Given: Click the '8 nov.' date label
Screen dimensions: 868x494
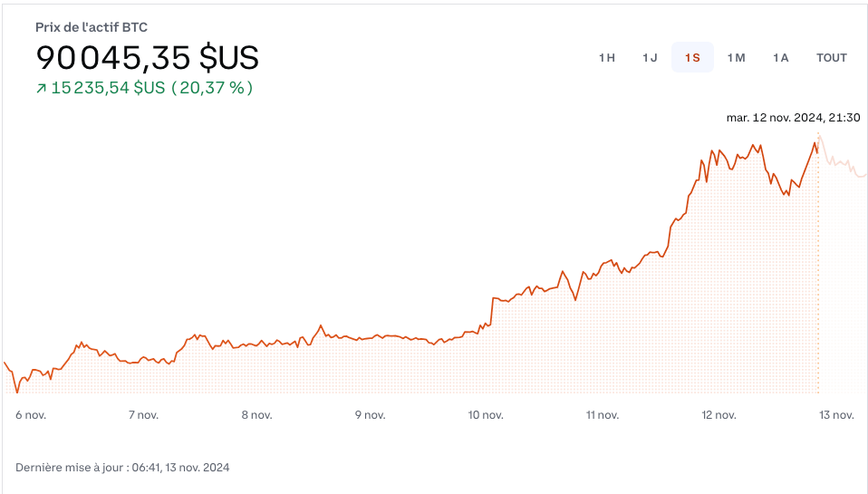Looking at the screenshot, I should 257,415.
